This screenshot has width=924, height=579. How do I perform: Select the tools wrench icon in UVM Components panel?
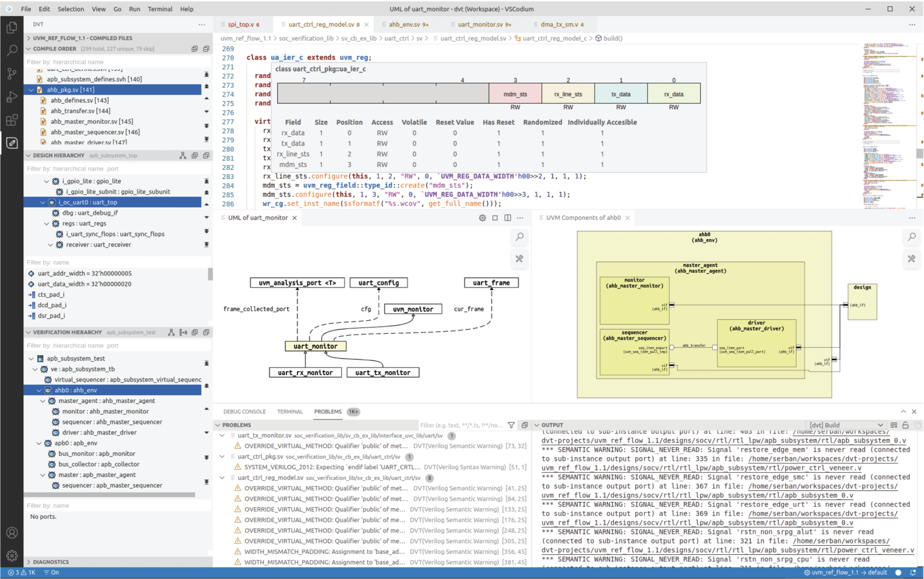pos(912,259)
